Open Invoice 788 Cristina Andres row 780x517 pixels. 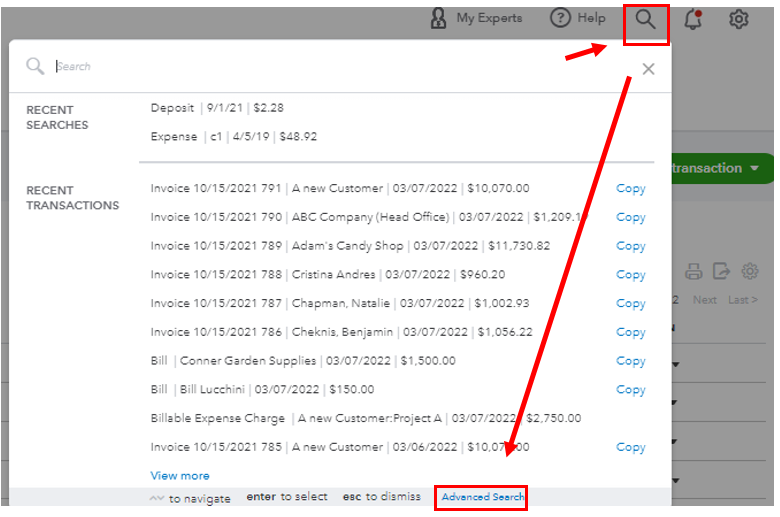pos(328,275)
